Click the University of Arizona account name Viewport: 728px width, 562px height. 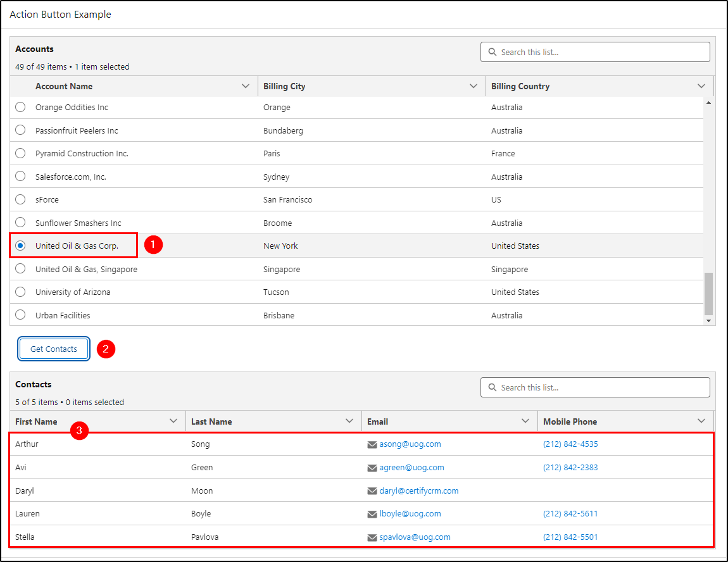coord(73,292)
